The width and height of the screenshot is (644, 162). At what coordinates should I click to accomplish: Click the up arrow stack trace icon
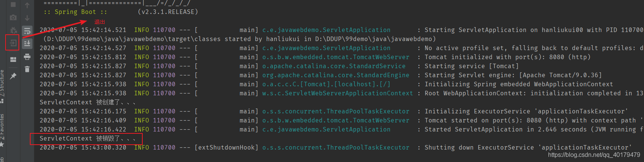click(x=27, y=5)
